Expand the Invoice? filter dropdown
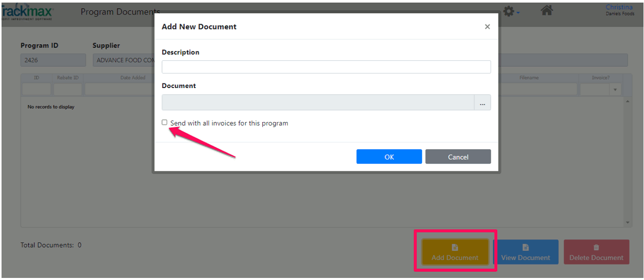The image size is (644, 280). click(616, 90)
